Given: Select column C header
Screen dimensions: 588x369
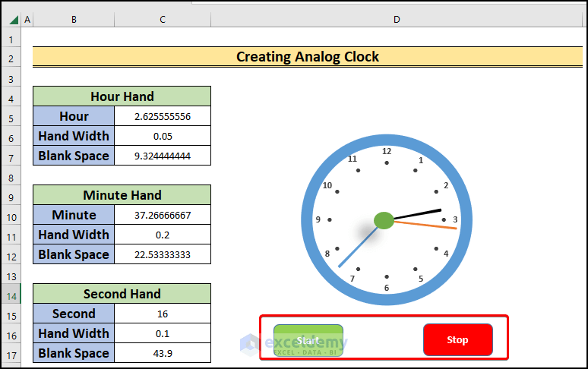Looking at the screenshot, I should 163,20.
